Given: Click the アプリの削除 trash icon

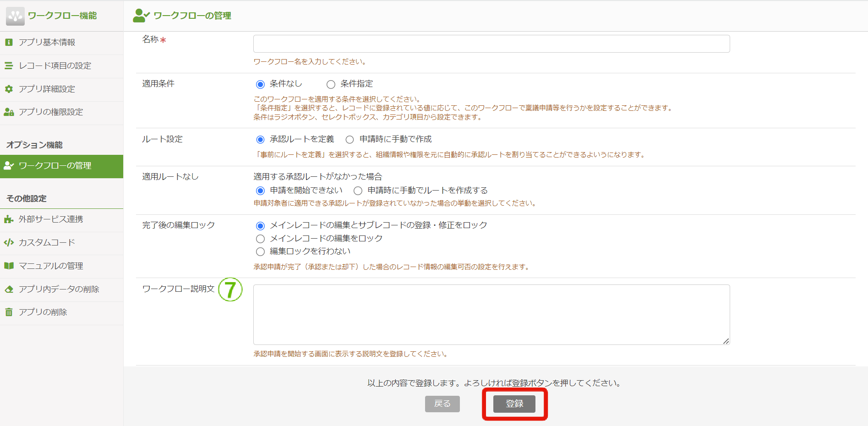Looking at the screenshot, I should pos(9,312).
